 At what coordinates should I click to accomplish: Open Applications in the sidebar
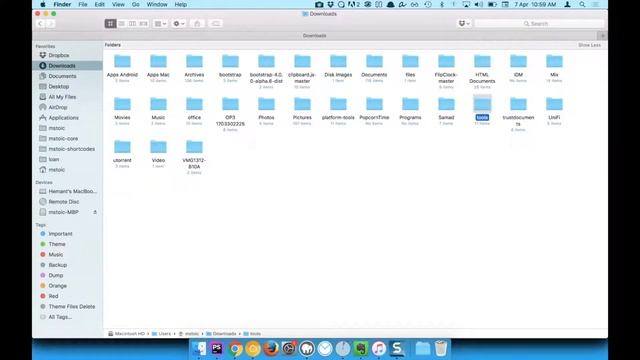(63, 118)
